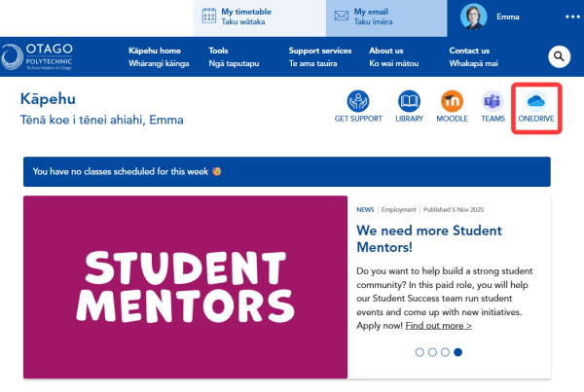Viewport: 584px width, 392px height.
Task: Launch the Moodle icon
Action: tap(452, 101)
